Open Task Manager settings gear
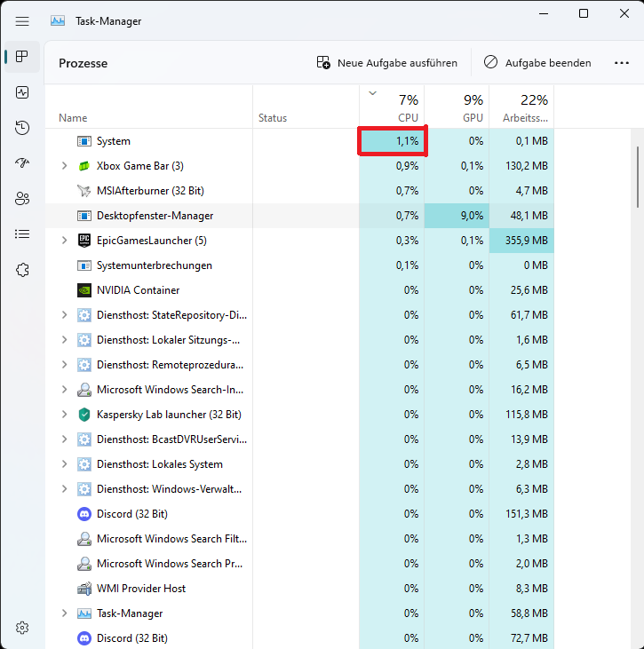Screen dimensions: 644x649 pos(22,628)
